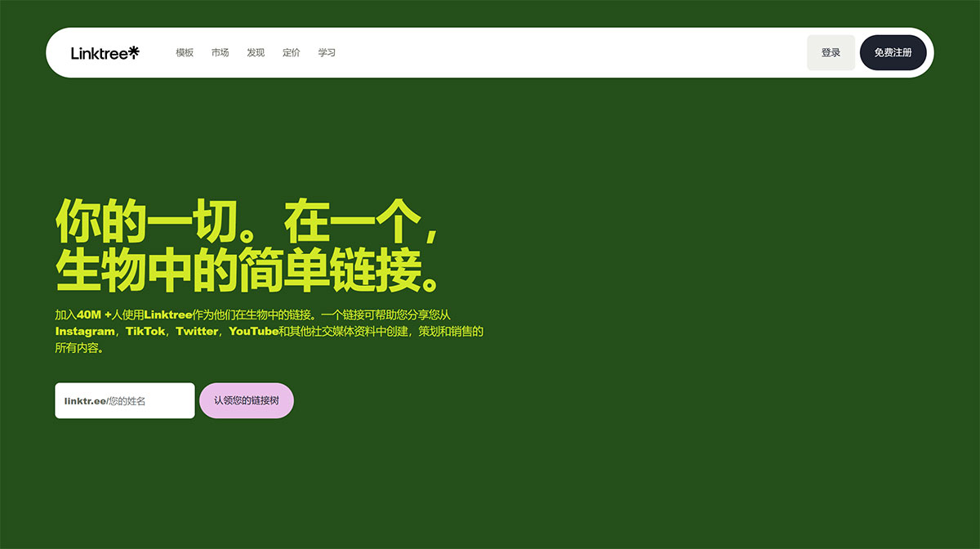Click the pink 认领您的链接树 button
980x549 pixels.
[246, 400]
